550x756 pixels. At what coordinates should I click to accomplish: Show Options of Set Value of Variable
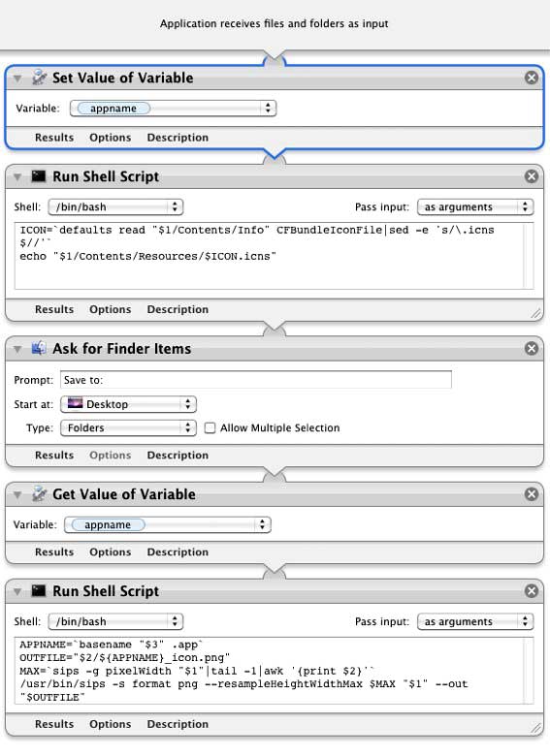pos(110,138)
